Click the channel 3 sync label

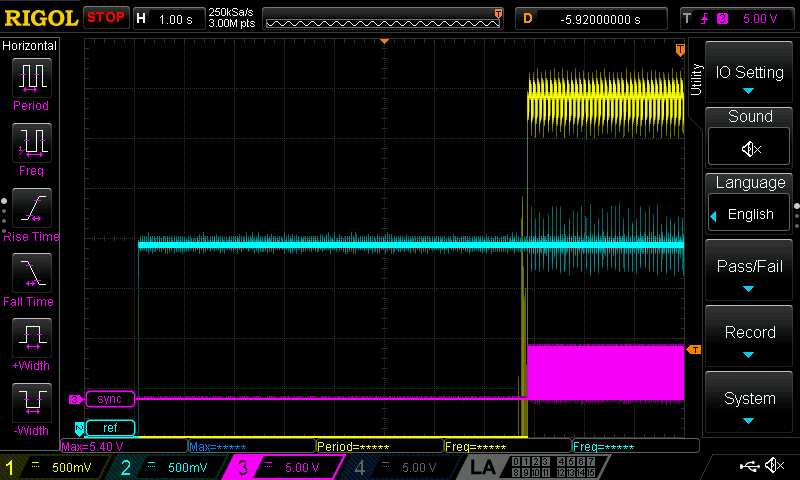(x=109, y=399)
